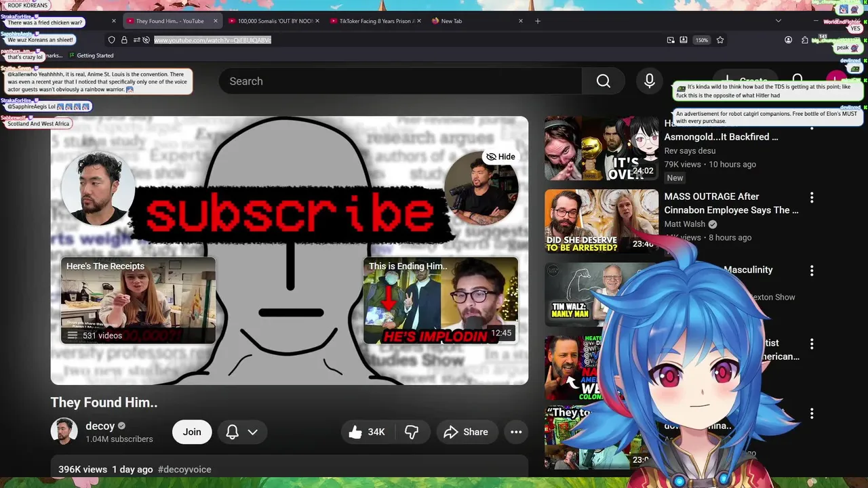Open more actions (three dots) below the video

pos(516,432)
